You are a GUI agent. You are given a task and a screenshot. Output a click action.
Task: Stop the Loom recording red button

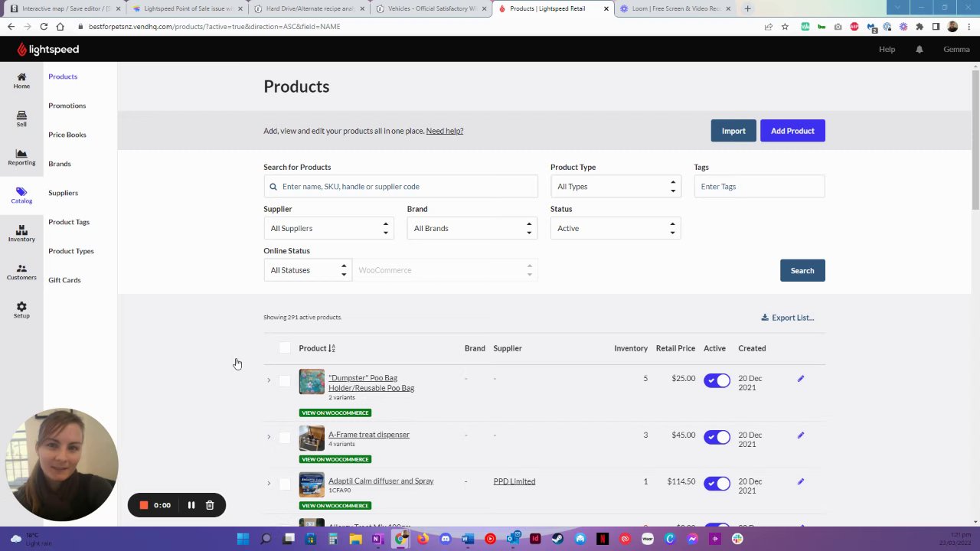click(x=143, y=505)
